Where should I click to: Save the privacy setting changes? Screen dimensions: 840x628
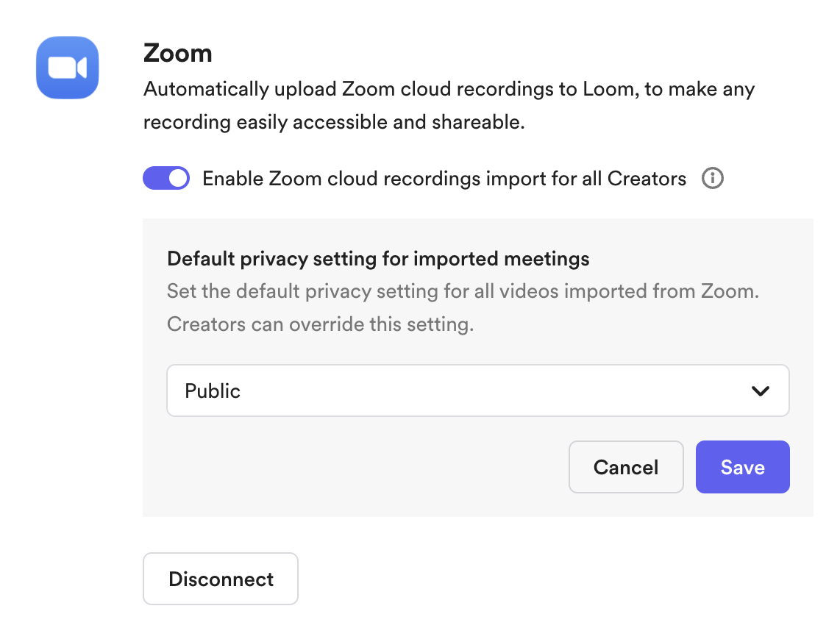[742, 467]
